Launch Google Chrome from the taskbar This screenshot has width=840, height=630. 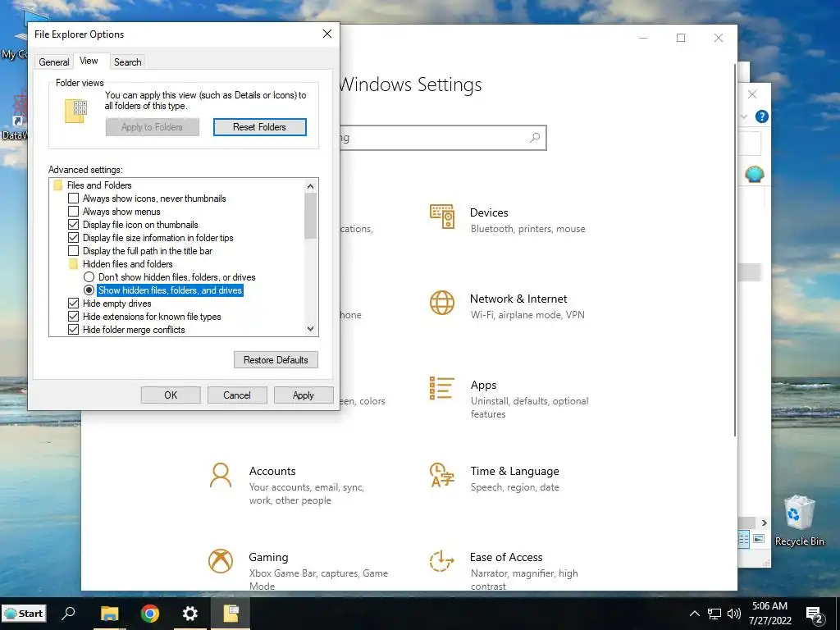[x=150, y=614]
